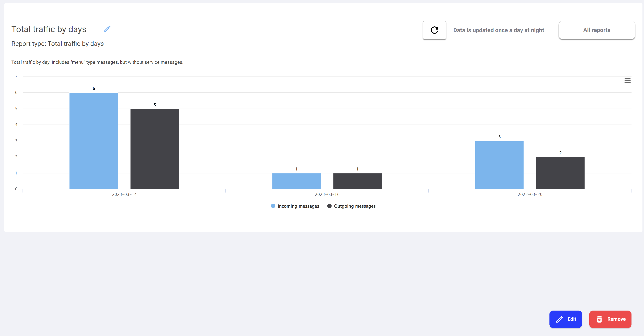Select the incoming bar for 2023-03-16

pos(296,181)
